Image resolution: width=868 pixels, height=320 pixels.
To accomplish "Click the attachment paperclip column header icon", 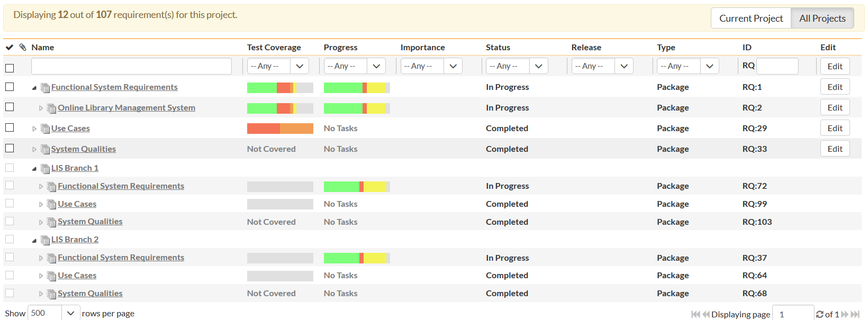I will click(23, 47).
